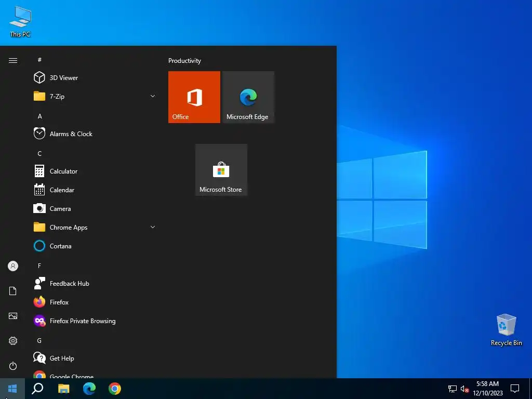Launch Google Chrome from the app list
This screenshot has height=399, width=532.
(94, 374)
